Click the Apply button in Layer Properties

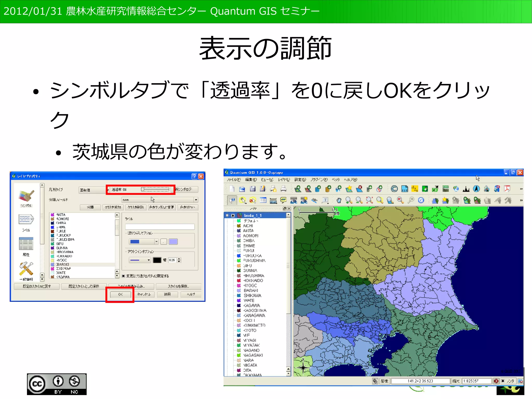coord(167,295)
